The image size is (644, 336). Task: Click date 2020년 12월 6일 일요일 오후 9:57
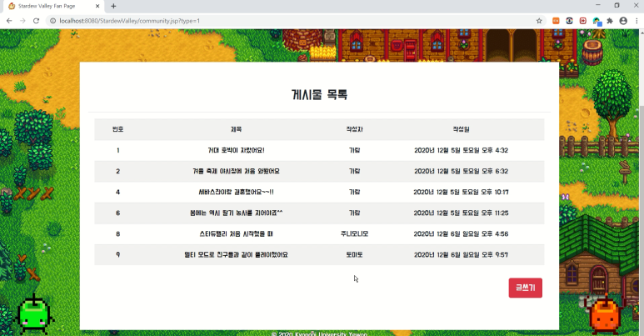pos(461,255)
